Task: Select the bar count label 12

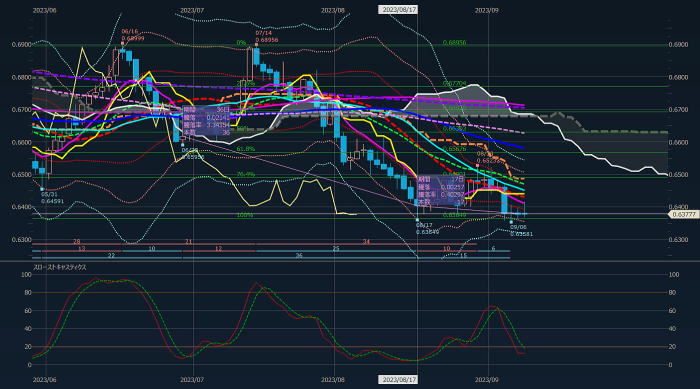Action: tap(218, 248)
